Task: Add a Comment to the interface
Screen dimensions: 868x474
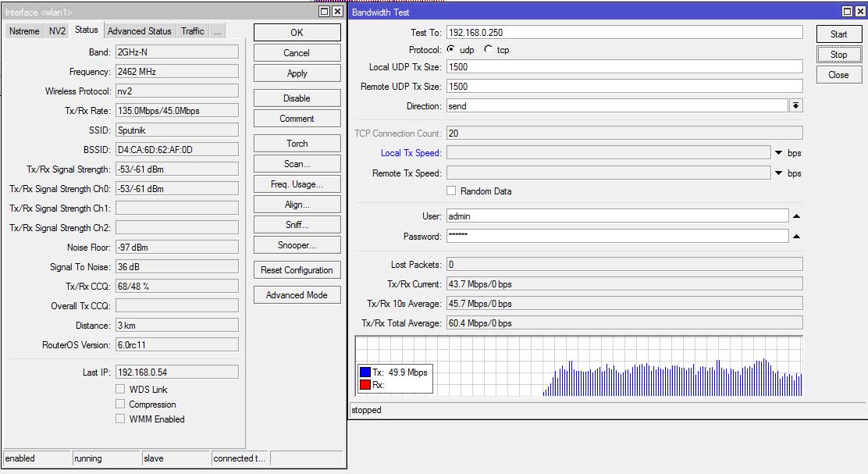Action: (297, 119)
